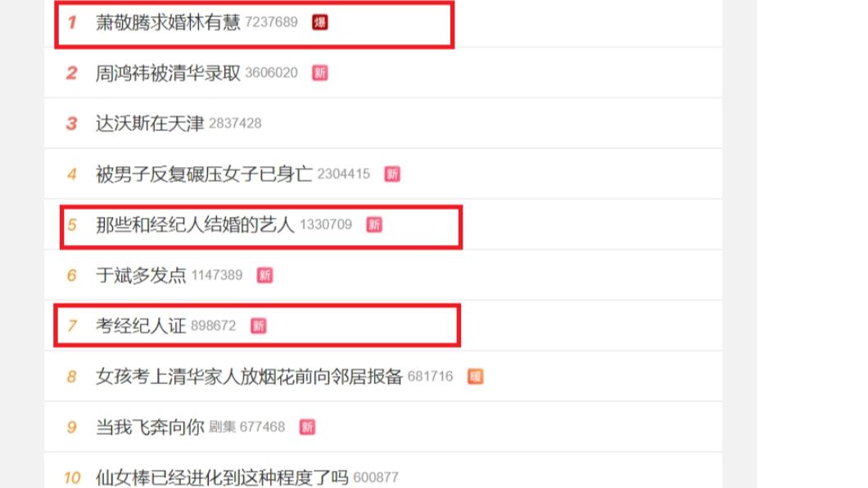Click the 新 badge beside 当我飞奔向你
Image resolution: width=868 pixels, height=488 pixels.
point(307,427)
